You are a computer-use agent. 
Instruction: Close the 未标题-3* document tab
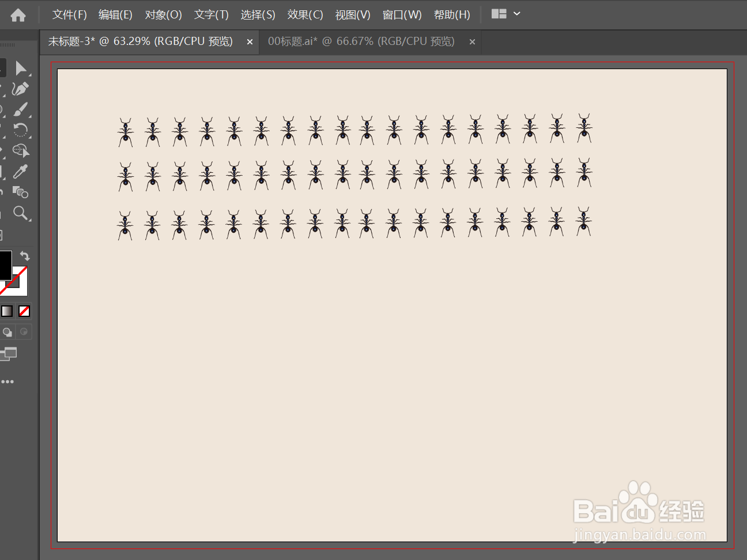click(x=250, y=42)
